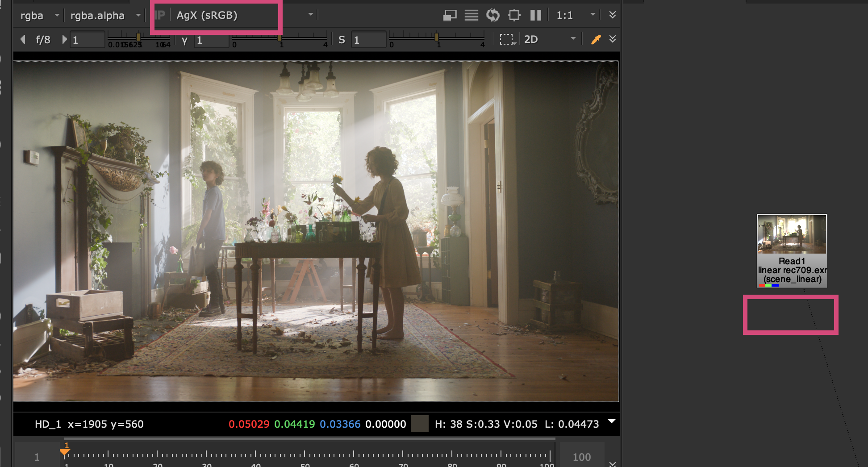The width and height of the screenshot is (868, 467).
Task: Toggle the IP input process button
Action: click(x=159, y=16)
